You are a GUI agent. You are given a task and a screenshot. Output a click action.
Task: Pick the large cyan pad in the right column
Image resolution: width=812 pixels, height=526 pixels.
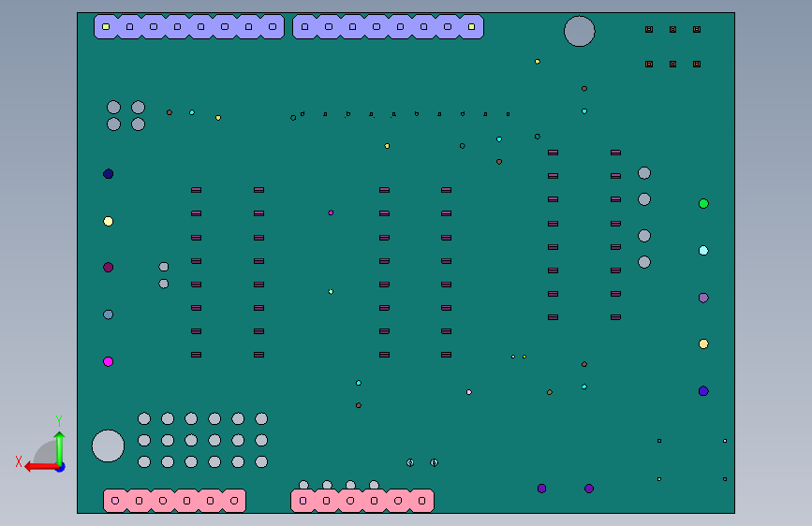point(703,251)
